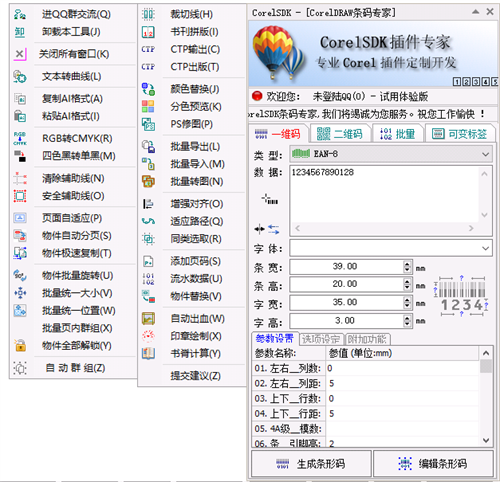Click the text height (字高) spinner
The width and height of the screenshot is (500, 482).
pyautogui.click(x=407, y=321)
